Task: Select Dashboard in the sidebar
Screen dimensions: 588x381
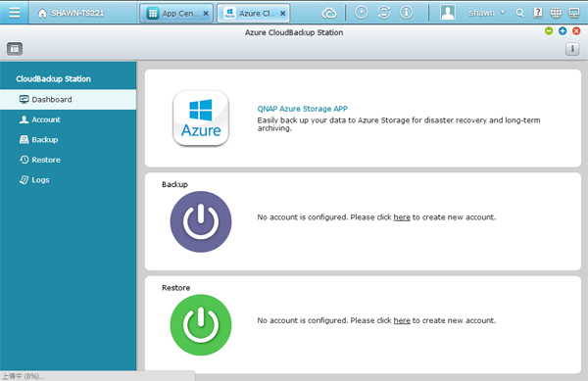Action: point(69,100)
